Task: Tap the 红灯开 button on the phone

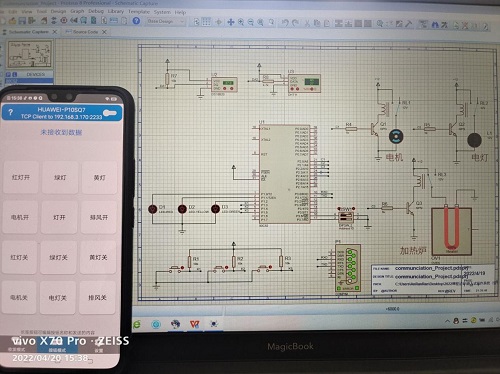Action: click(21, 177)
